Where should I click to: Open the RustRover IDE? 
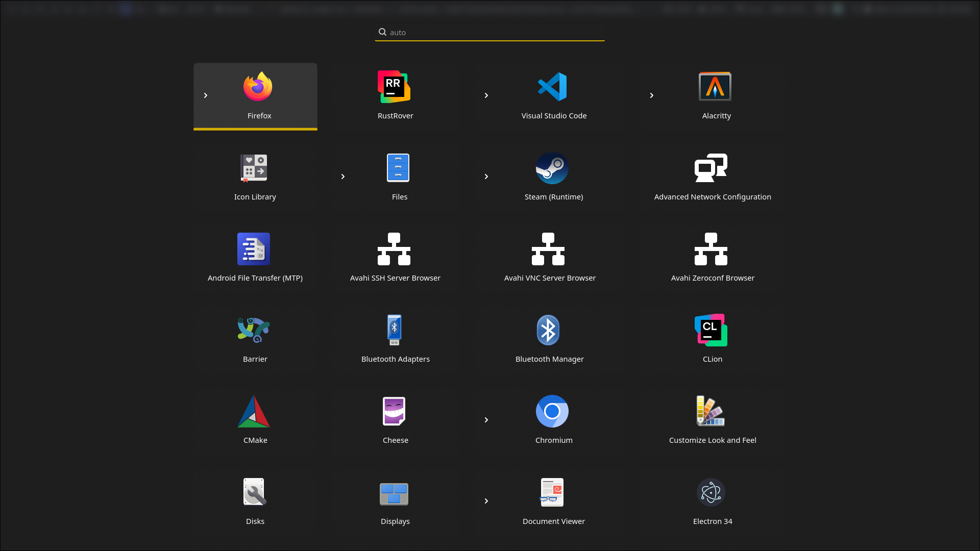point(394,87)
